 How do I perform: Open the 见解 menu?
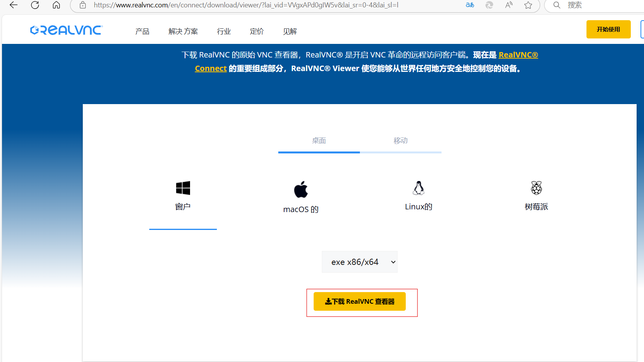290,31
